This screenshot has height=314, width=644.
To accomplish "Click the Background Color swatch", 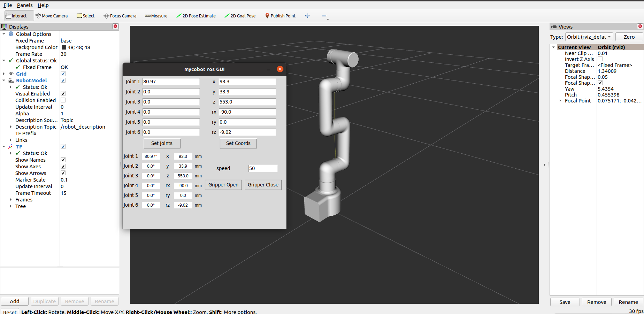I will pyautogui.click(x=64, y=47).
